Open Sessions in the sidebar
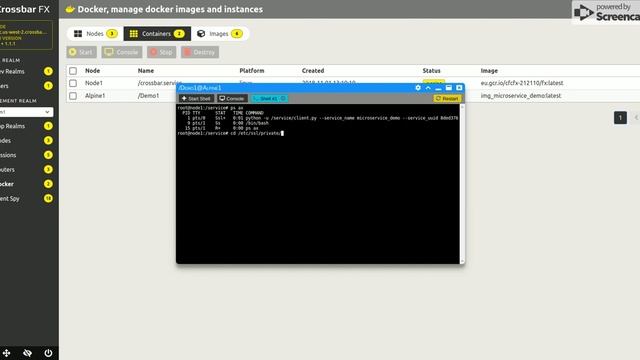Viewport: 640px width, 360px height. click(x=8, y=155)
